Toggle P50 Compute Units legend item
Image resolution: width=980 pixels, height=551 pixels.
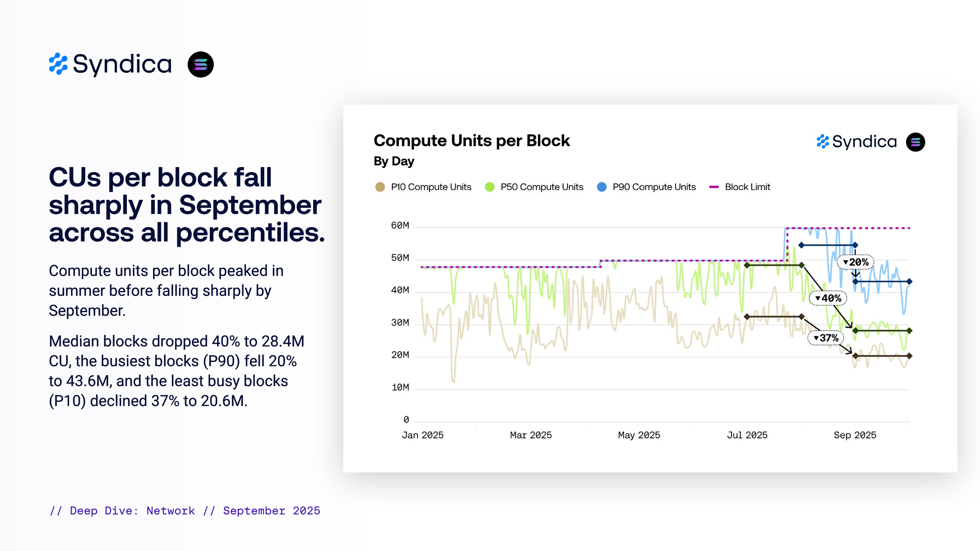coord(541,187)
